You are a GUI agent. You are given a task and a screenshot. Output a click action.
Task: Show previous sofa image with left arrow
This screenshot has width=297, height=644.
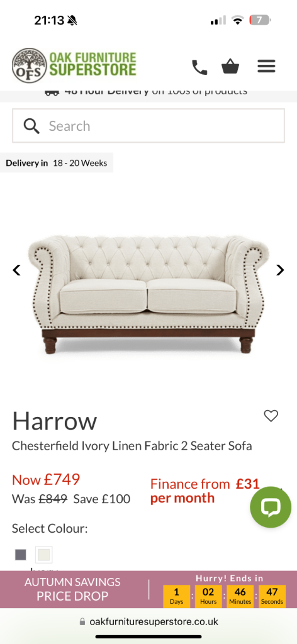pyautogui.click(x=16, y=270)
